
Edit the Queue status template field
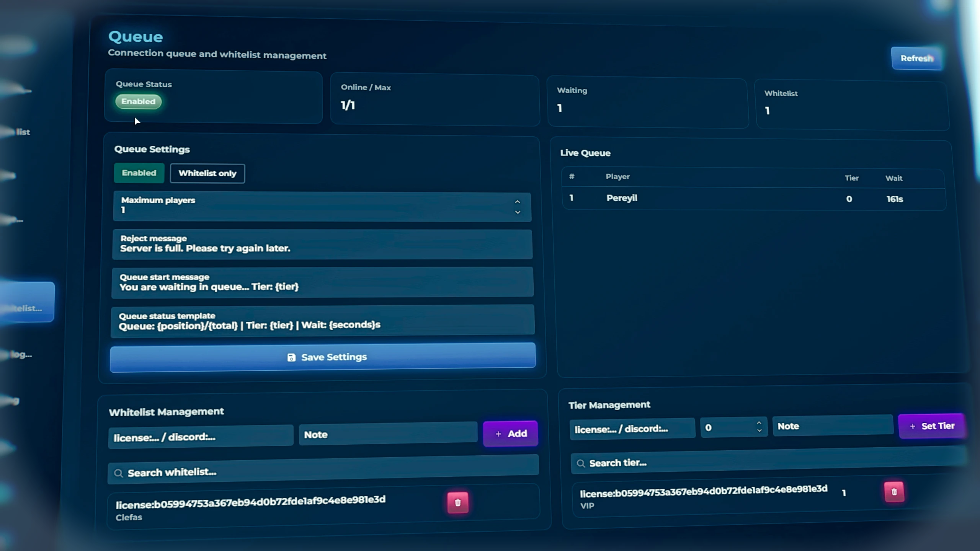click(322, 321)
